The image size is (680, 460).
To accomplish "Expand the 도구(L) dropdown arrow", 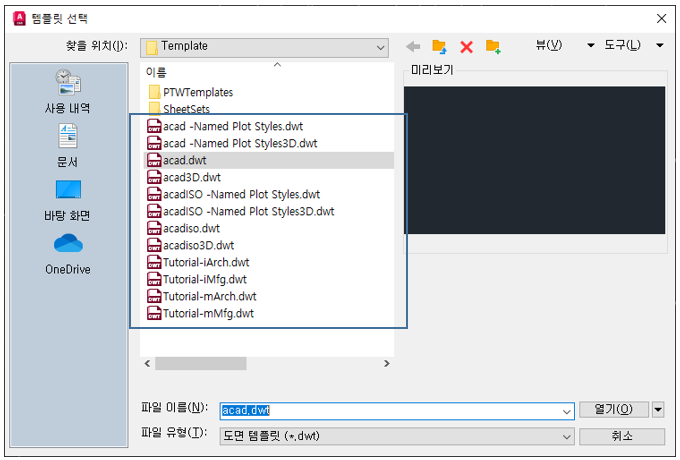I will coord(660,45).
